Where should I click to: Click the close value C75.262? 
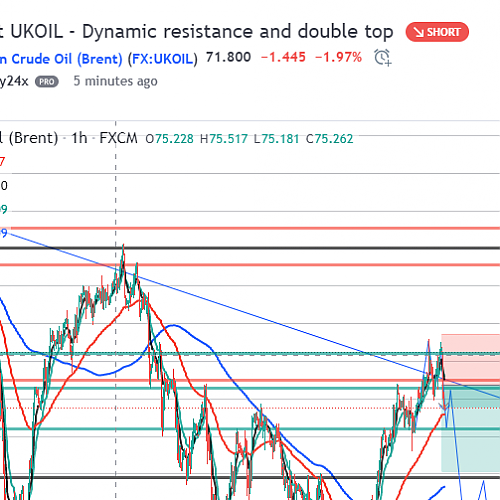(329, 139)
